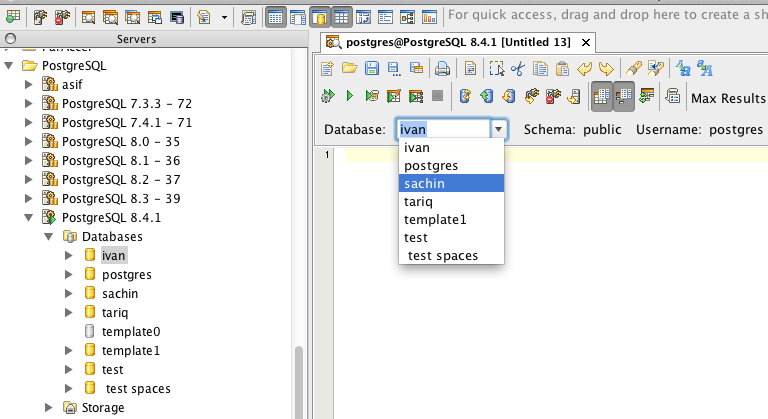Select PostgreSQL 8.3 - 39 server in tree
This screenshot has width=768, height=419.
(121, 198)
